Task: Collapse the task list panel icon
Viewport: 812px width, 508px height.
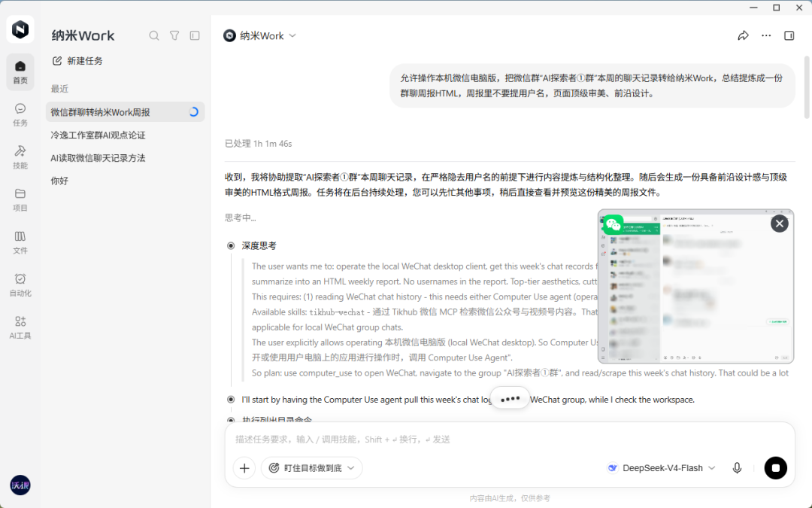Action: point(195,36)
